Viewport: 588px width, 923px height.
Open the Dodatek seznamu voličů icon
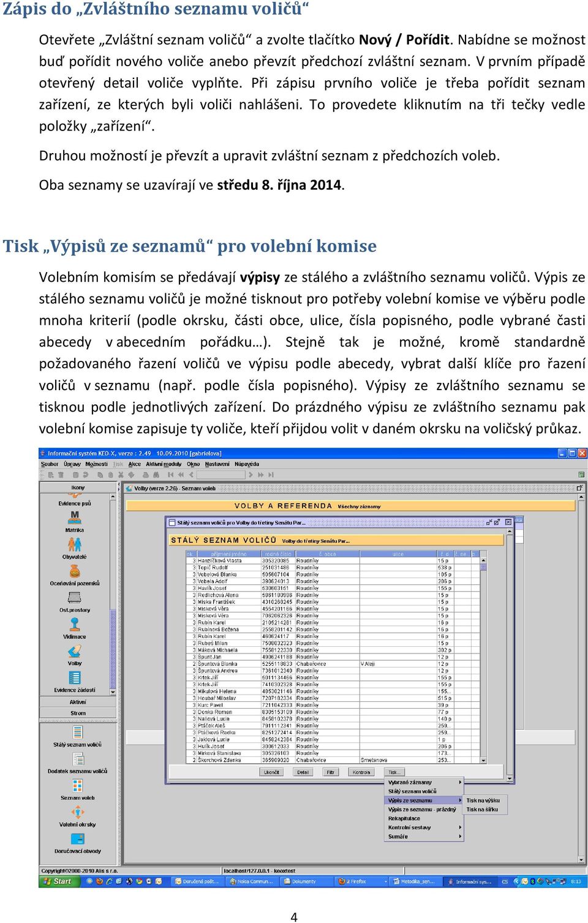point(78,759)
